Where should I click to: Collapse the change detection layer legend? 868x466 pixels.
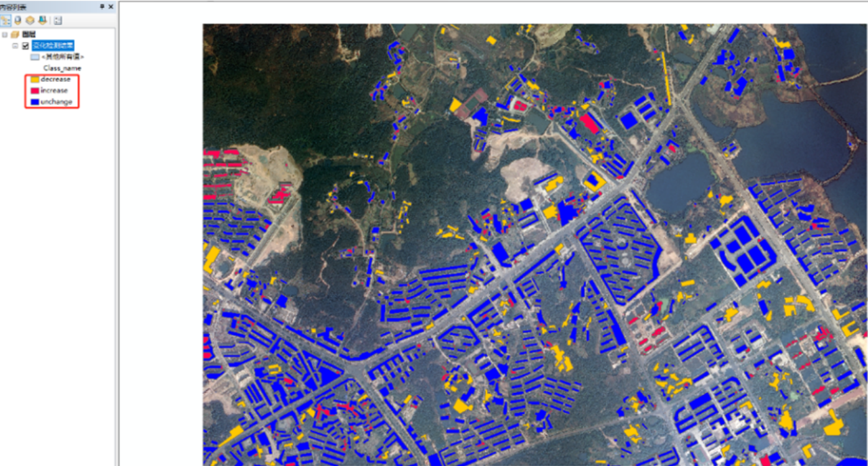tap(16, 45)
